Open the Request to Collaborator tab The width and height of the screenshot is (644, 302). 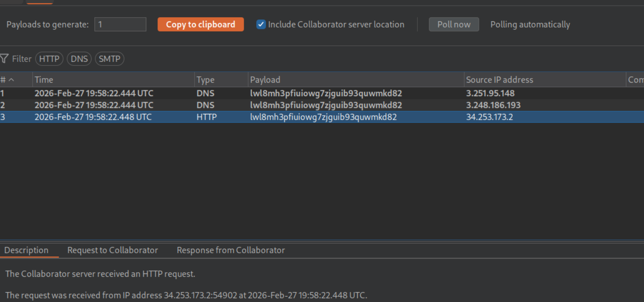pos(112,250)
